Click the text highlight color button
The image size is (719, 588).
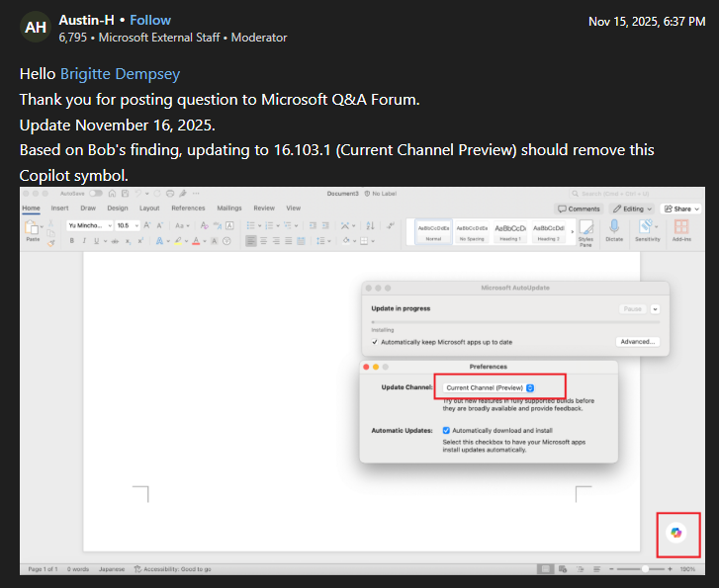pos(178,240)
